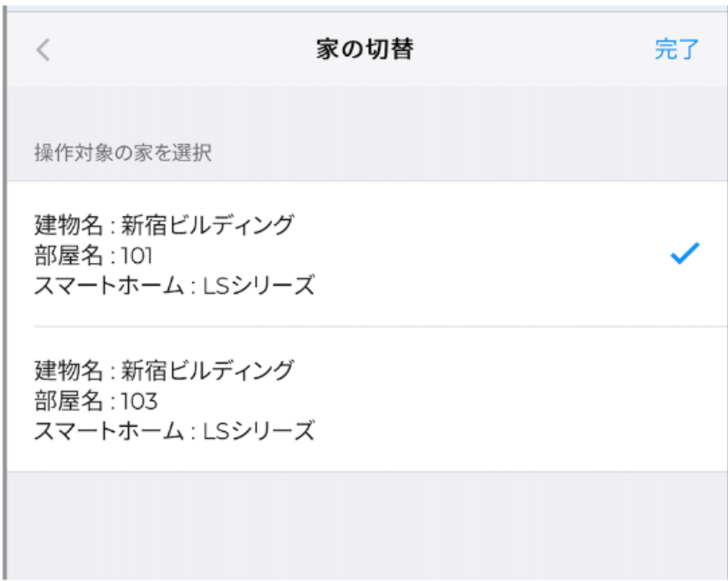This screenshot has height=581, width=728.
Task: Click スマートホーム : LSシリーズ under room 101
Action: [174, 286]
